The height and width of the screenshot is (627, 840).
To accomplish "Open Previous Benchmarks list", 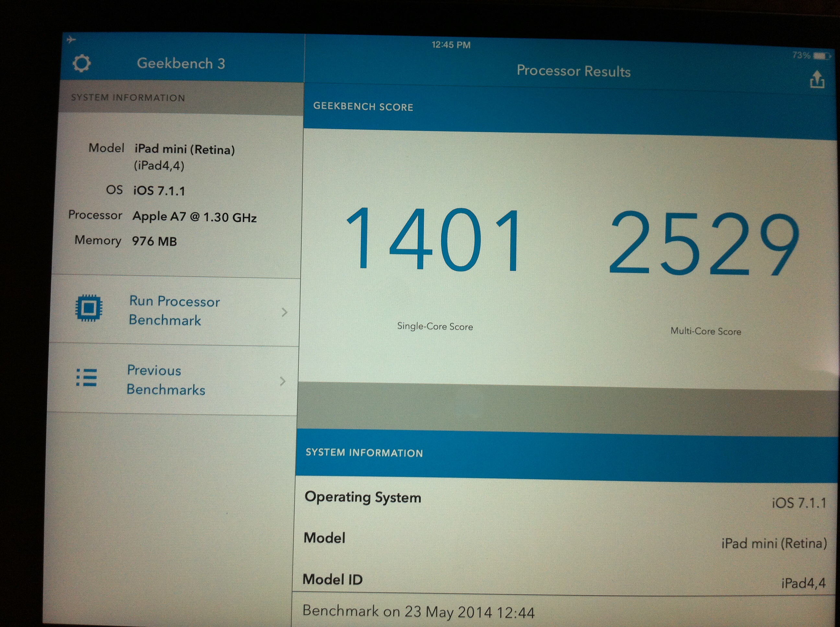I will pos(173,380).
